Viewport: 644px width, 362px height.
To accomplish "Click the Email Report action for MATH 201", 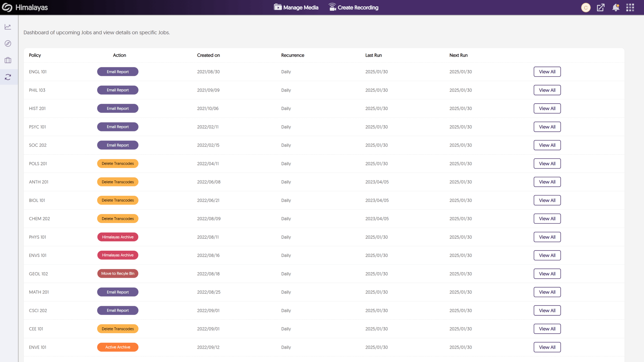I will tap(117, 292).
